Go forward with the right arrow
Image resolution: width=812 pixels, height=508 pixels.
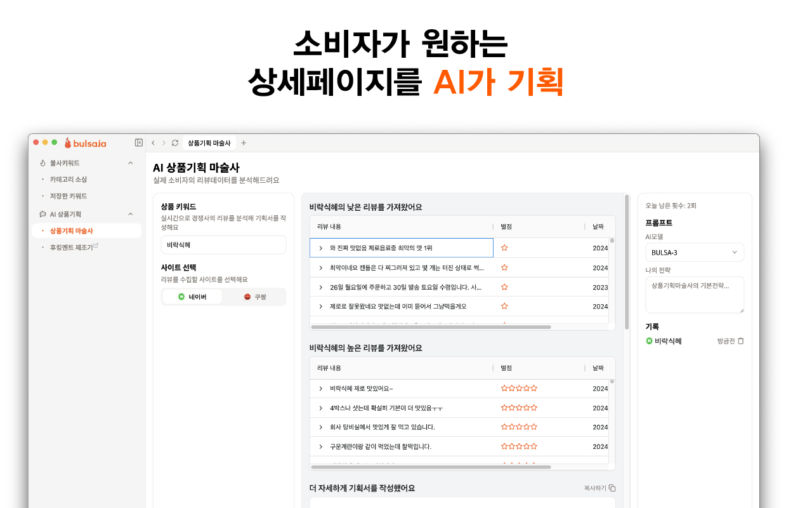click(164, 143)
